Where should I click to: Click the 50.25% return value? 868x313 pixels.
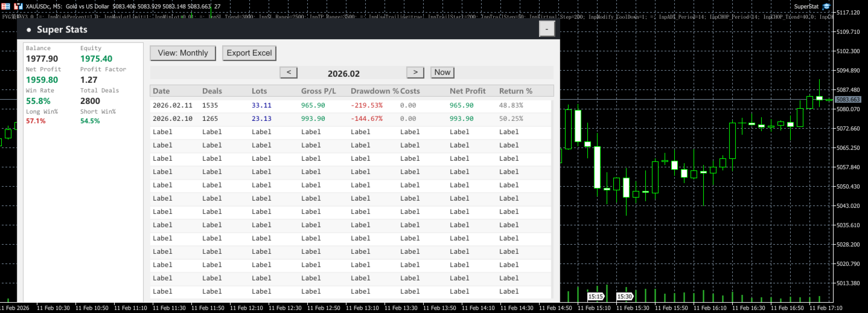(x=511, y=118)
